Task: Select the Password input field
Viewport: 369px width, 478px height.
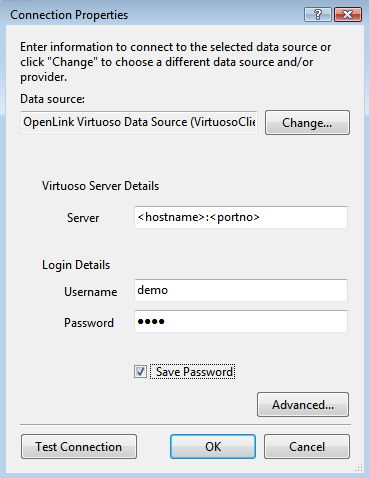Action: (241, 321)
